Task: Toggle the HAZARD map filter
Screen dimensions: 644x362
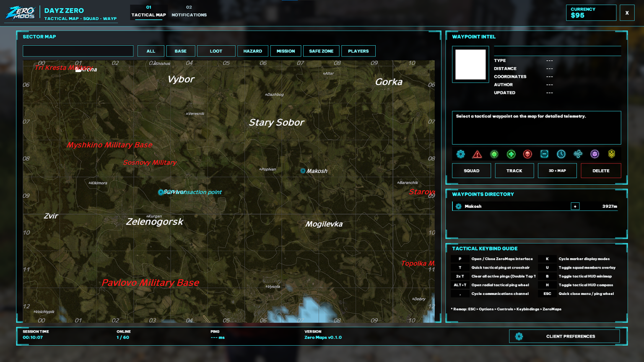Action: pos(253,51)
